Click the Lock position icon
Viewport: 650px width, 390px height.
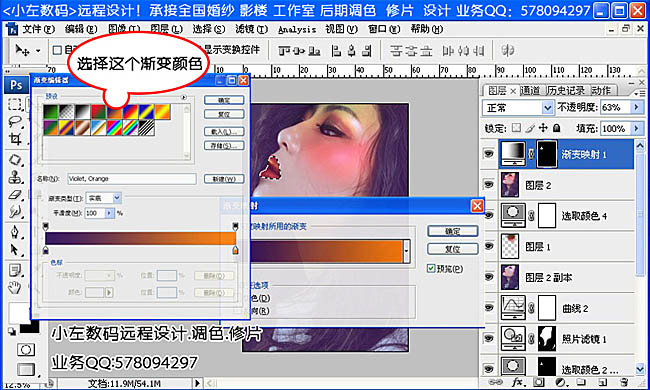click(543, 128)
